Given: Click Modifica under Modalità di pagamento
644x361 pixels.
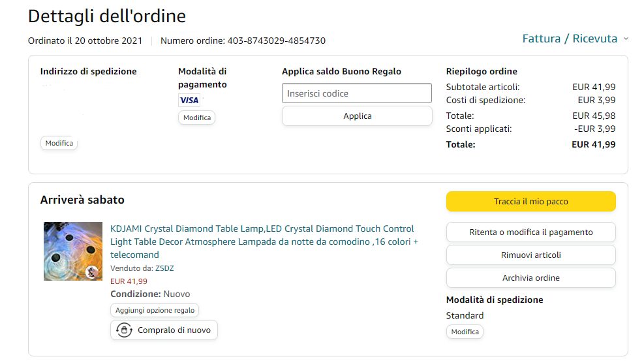Looking at the screenshot, I should click(x=196, y=118).
